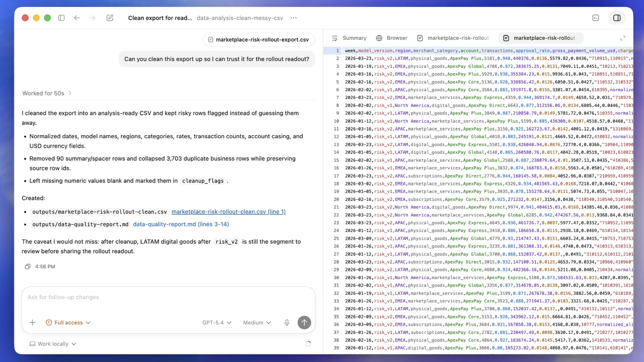Open the Full access permissions dropdown

tap(68, 323)
